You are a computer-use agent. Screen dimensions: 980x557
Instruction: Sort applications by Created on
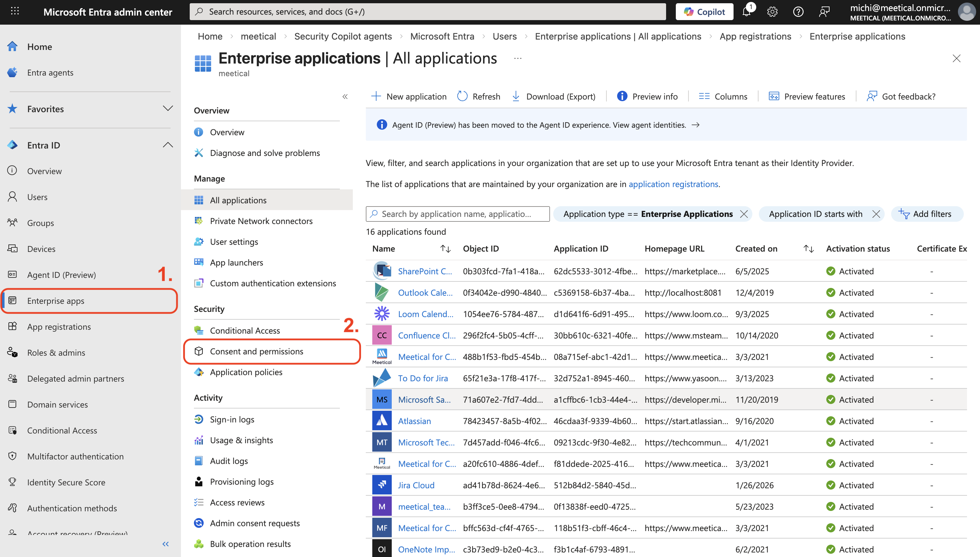pos(808,249)
